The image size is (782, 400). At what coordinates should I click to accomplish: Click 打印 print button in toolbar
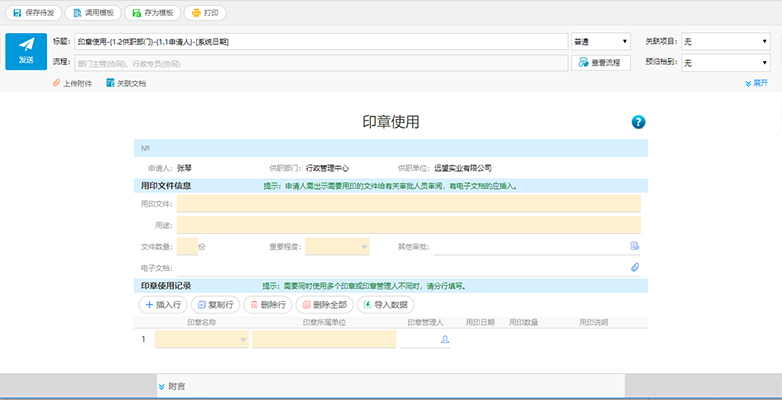coord(205,13)
